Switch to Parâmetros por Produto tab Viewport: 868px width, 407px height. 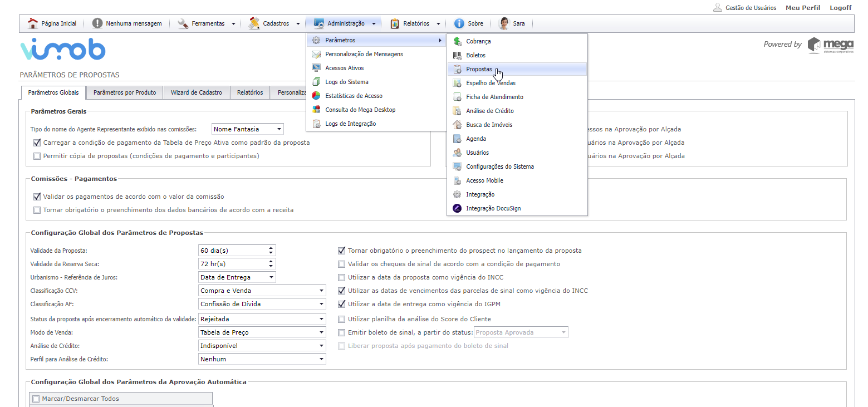point(125,92)
